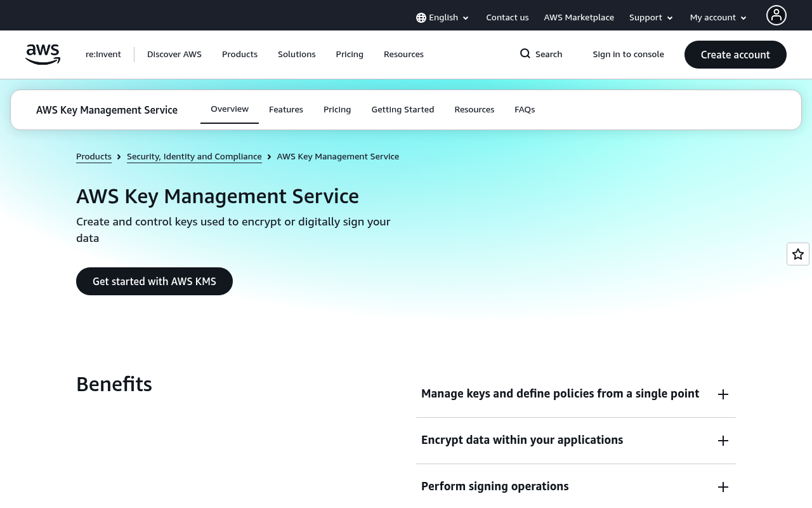Click the AWS logo
812x508 pixels.
click(43, 55)
